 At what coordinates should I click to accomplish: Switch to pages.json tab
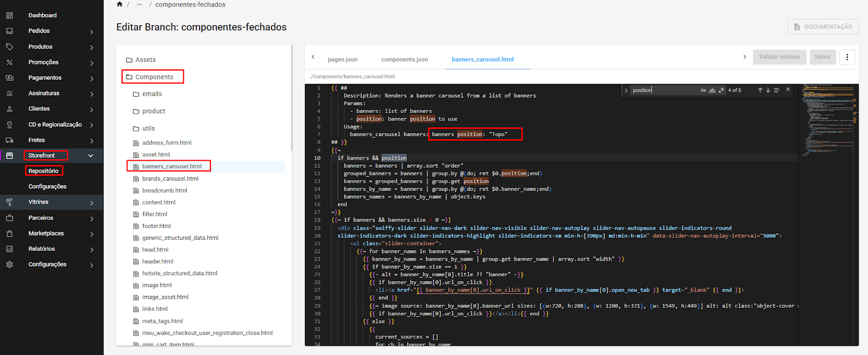tap(342, 60)
